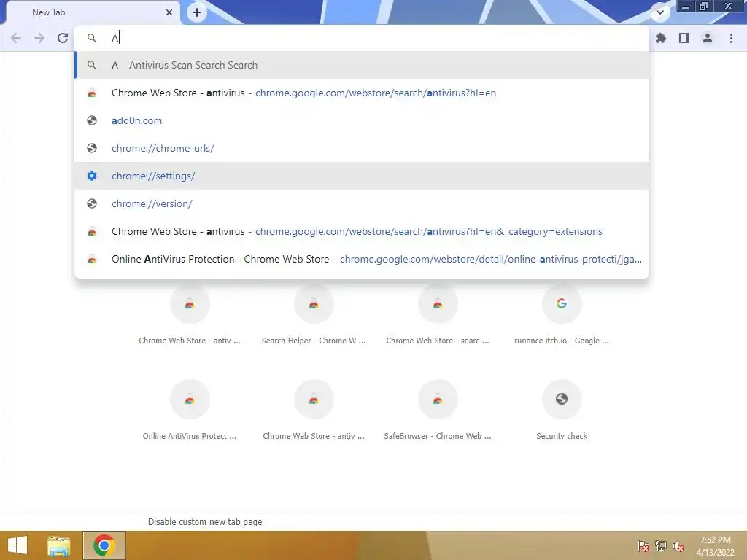Open File Explorer from the taskbar
The height and width of the screenshot is (560, 747).
(59, 545)
